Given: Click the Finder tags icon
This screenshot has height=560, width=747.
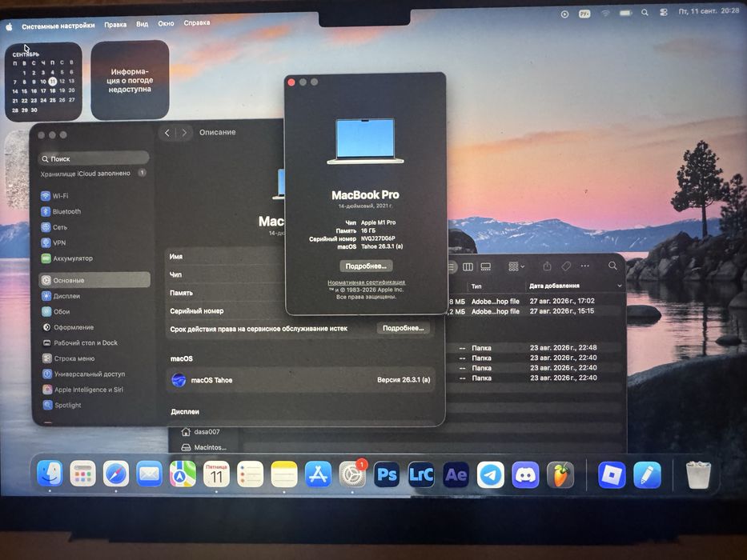Looking at the screenshot, I should (566, 266).
